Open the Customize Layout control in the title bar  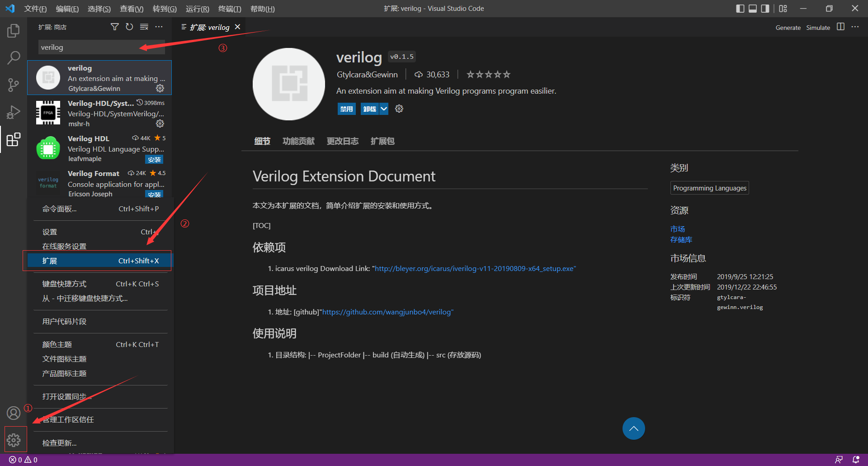tap(783, 8)
